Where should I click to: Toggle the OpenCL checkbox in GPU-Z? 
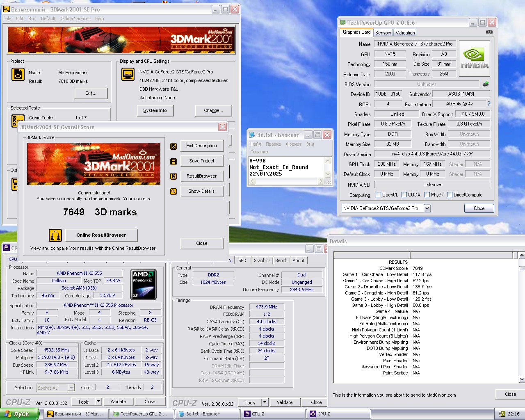(378, 195)
